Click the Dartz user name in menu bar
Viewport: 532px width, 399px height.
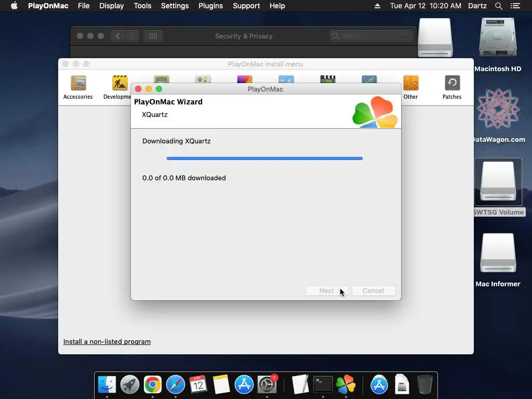pos(477,6)
